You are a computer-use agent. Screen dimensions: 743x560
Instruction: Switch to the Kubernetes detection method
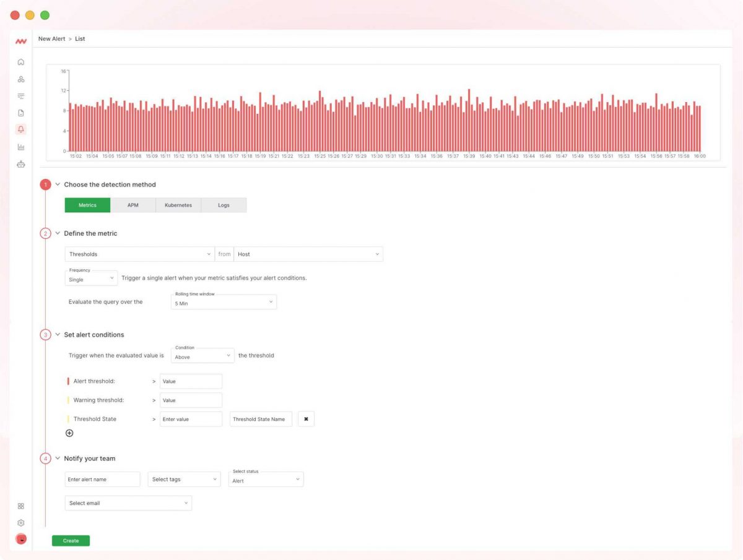(x=178, y=205)
